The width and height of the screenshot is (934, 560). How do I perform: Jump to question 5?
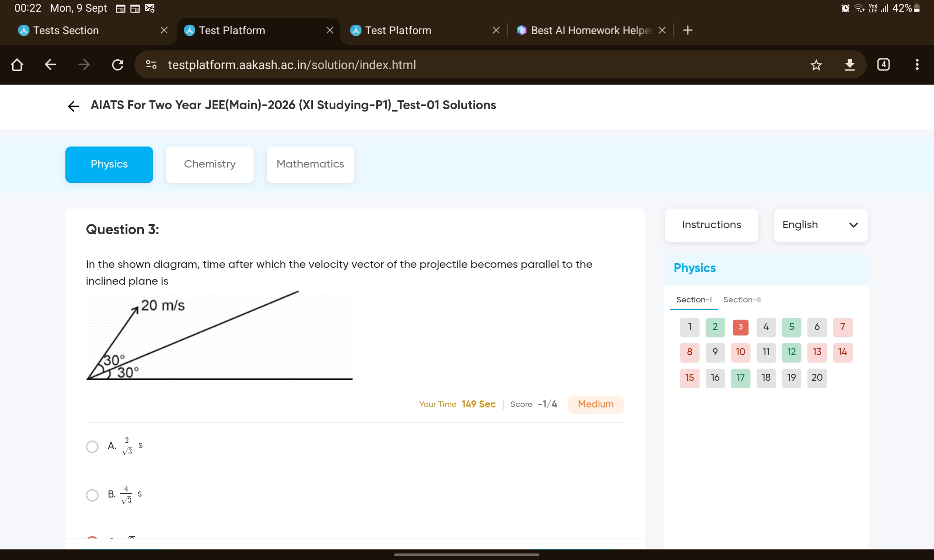792,327
